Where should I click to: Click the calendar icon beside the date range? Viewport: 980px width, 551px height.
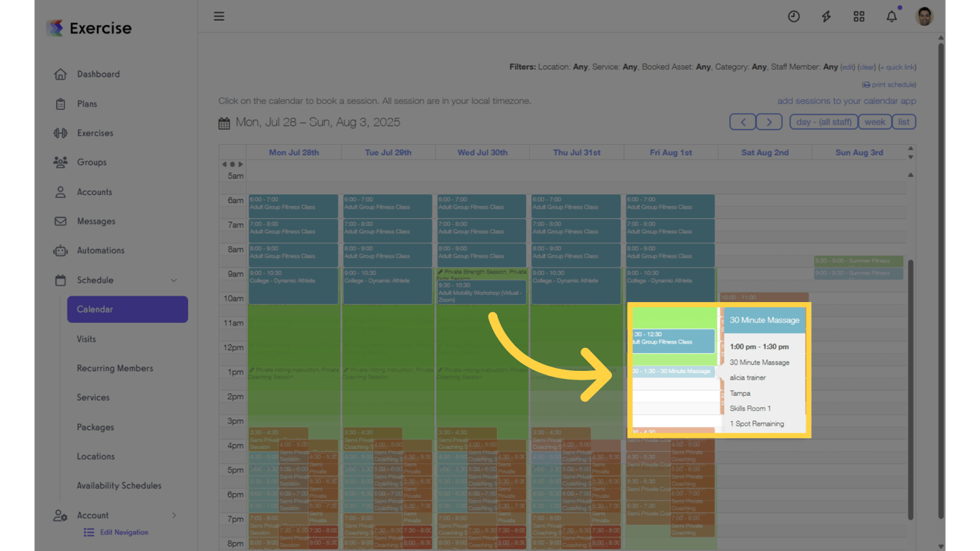225,123
